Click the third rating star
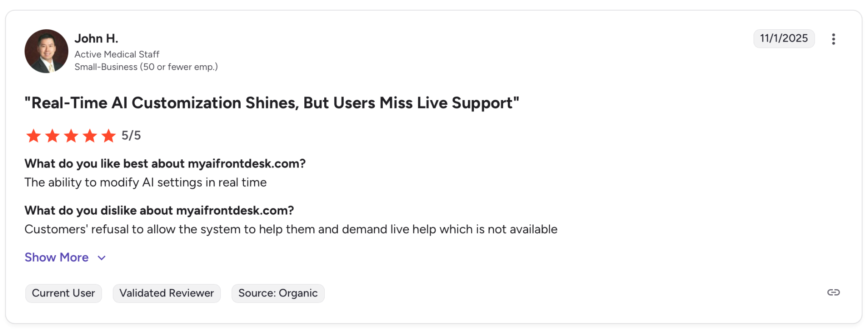Image resolution: width=868 pixels, height=332 pixels. click(x=71, y=136)
